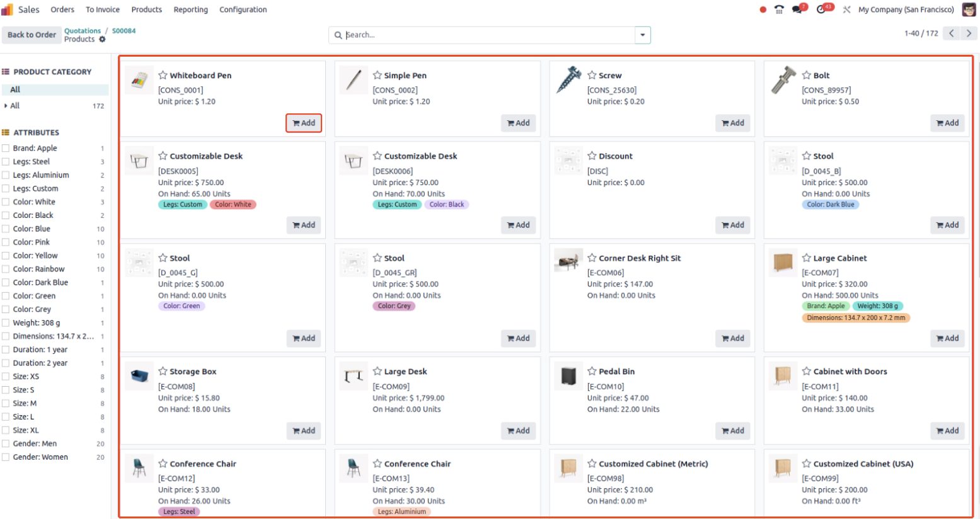The image size is (980, 519).
Task: Go to next page of products
Action: 969,33
